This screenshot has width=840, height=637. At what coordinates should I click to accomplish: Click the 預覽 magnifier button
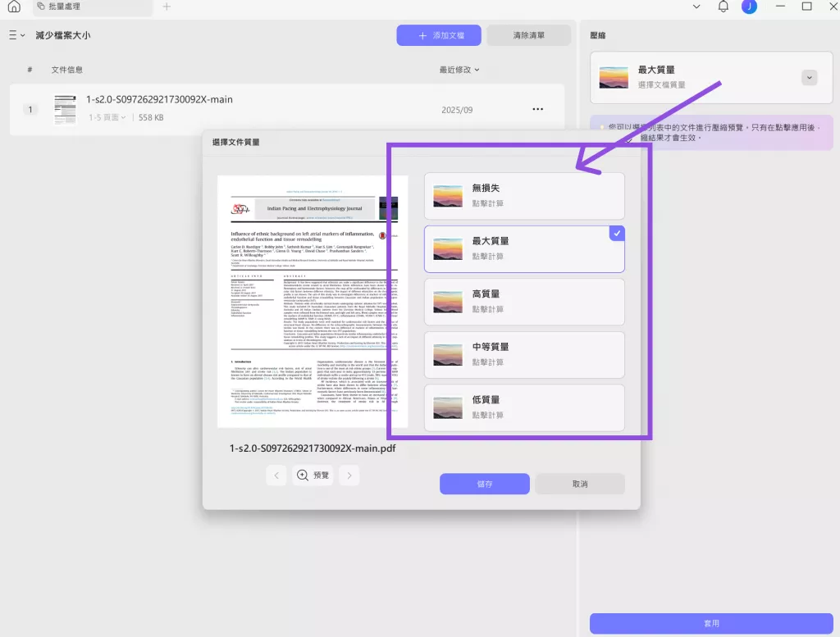[313, 475]
